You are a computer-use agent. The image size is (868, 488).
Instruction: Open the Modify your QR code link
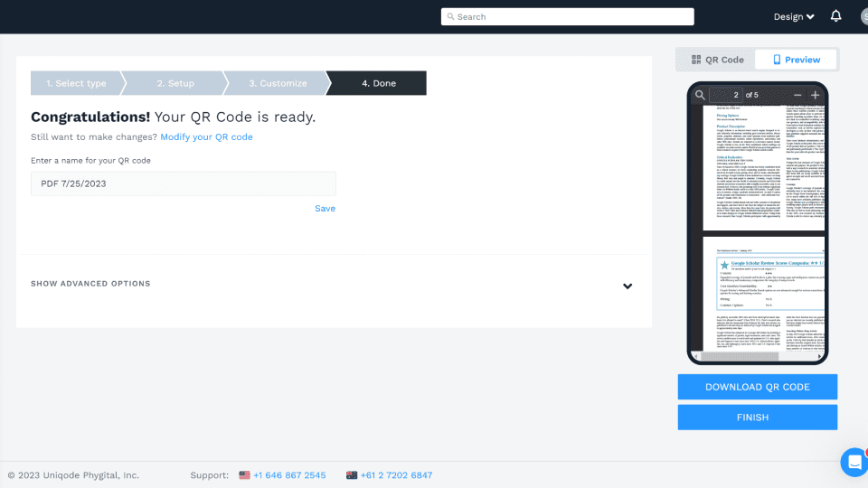pos(206,136)
